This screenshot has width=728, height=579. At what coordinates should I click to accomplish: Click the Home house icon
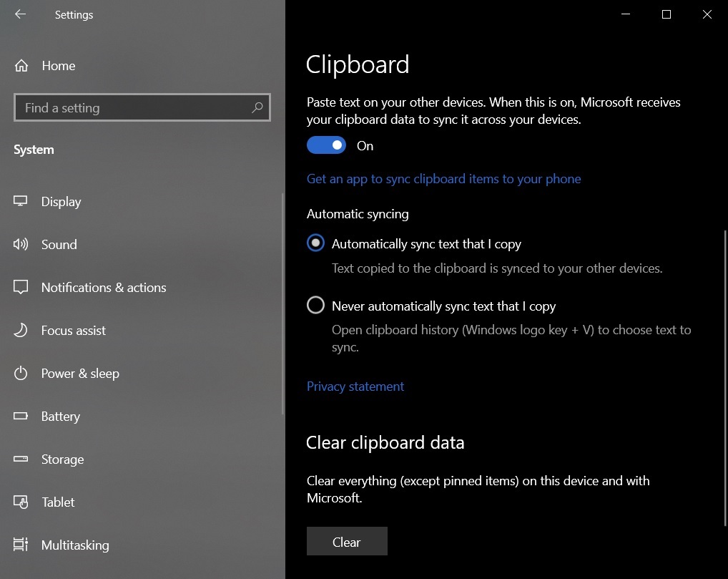tap(21, 66)
